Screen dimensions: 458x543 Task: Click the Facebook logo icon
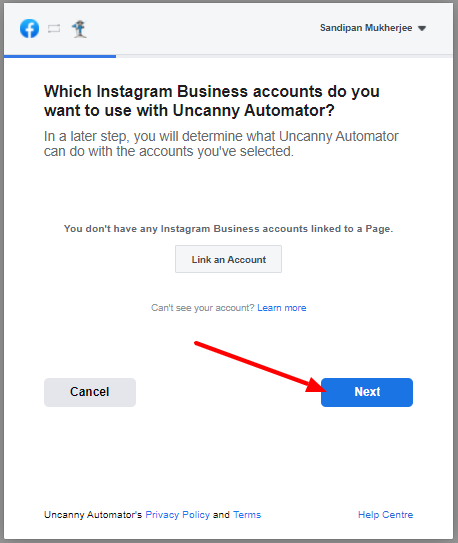pos(29,28)
